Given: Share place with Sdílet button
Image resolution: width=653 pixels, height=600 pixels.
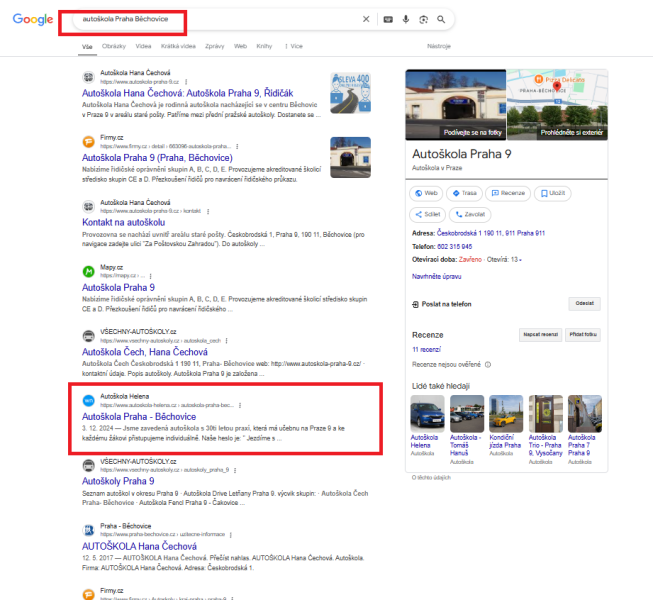Looking at the screenshot, I should pos(428,214).
